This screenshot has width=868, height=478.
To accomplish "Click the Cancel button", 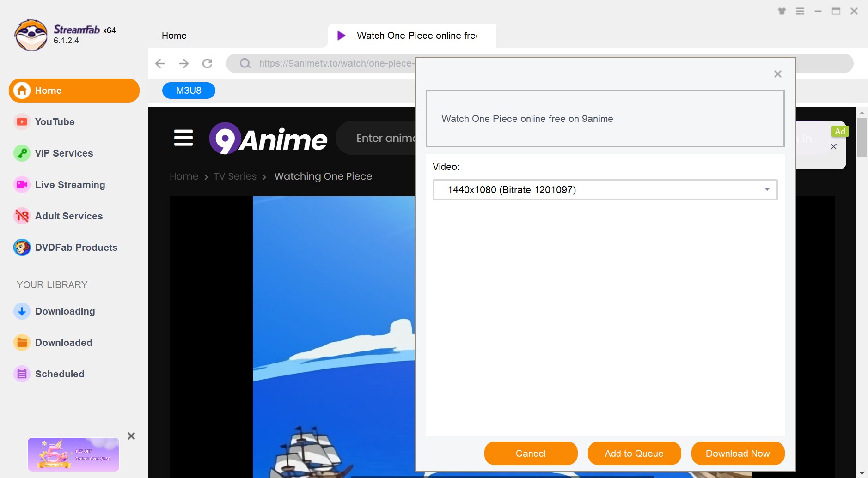I will click(x=531, y=454).
